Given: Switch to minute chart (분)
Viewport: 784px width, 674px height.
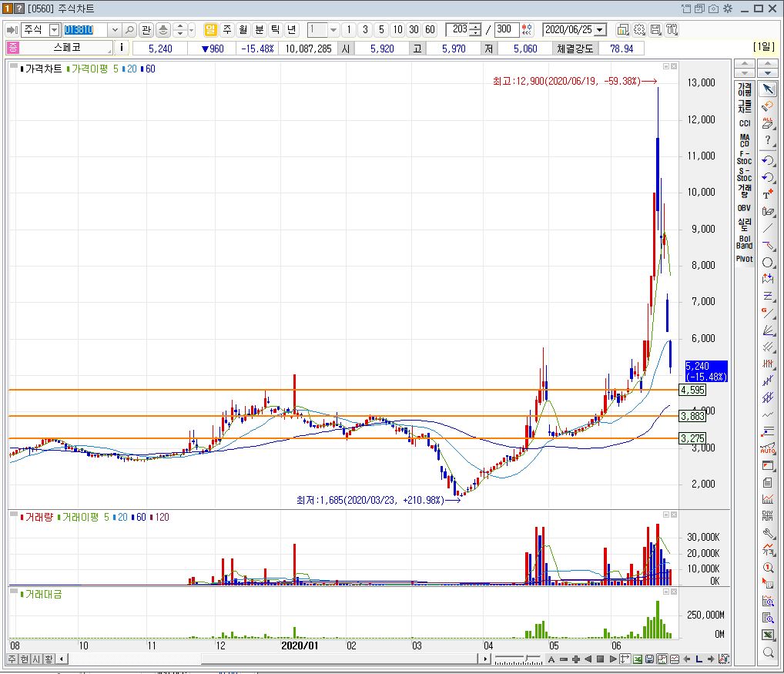Looking at the screenshot, I should pyautogui.click(x=259, y=30).
